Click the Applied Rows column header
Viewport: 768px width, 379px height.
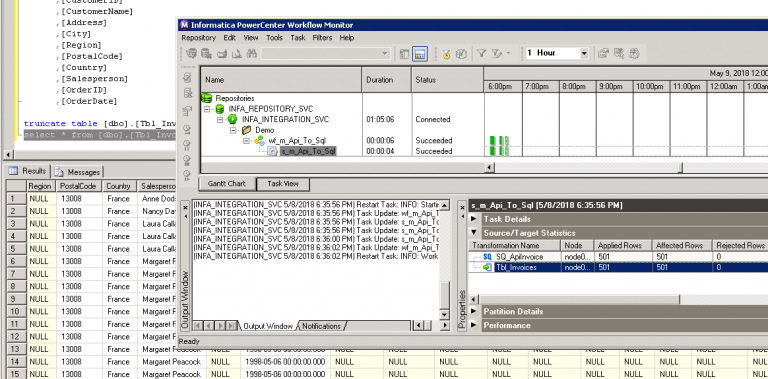click(623, 245)
